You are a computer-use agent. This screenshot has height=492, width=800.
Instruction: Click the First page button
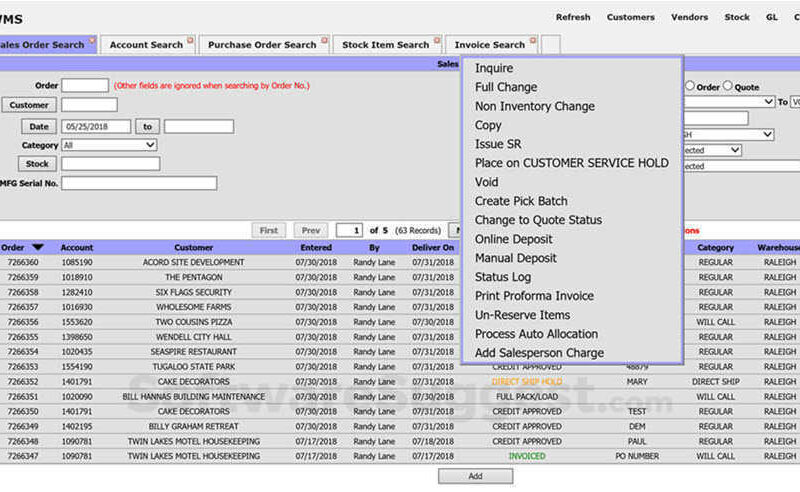click(269, 230)
